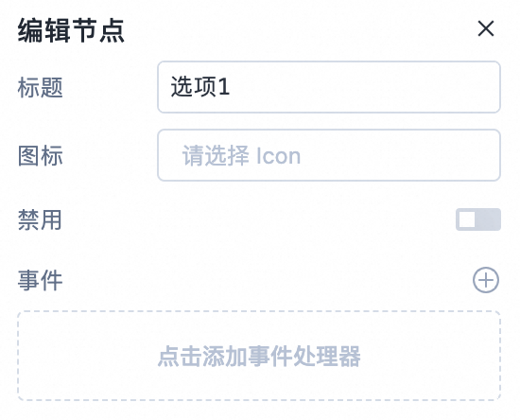Select the 标题 label
520x420 pixels.
pos(40,88)
